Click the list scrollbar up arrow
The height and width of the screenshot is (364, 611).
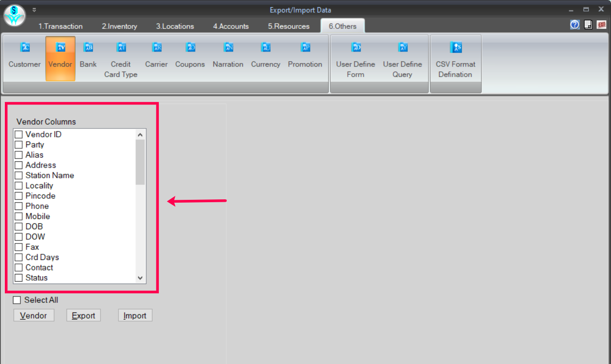tap(140, 135)
